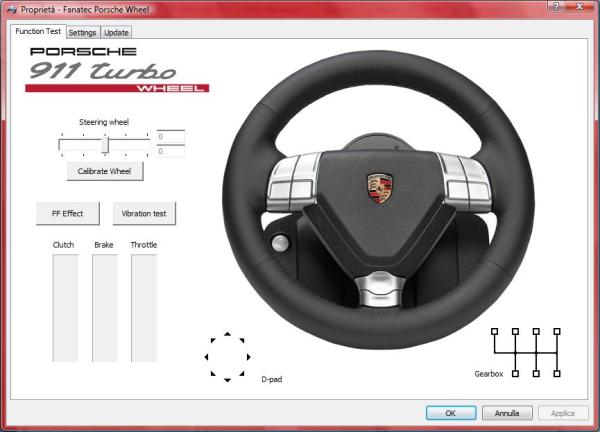Click the D-pad left arrow

(206, 357)
